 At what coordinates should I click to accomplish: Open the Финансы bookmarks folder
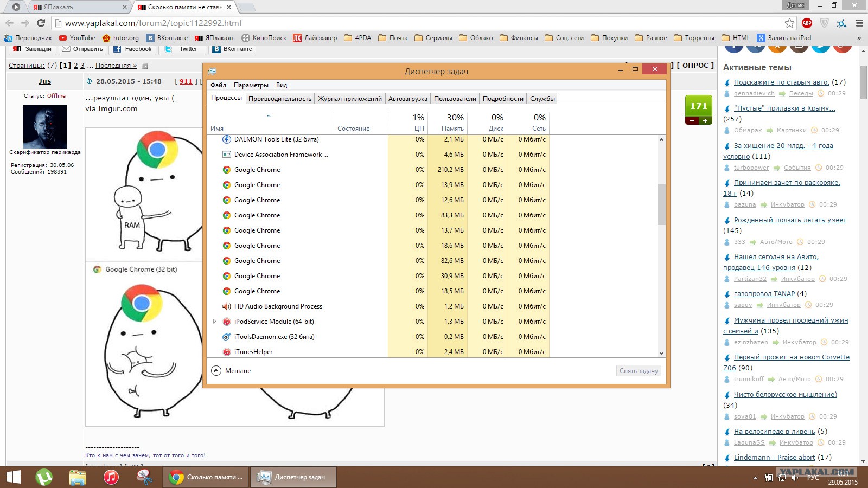click(519, 38)
